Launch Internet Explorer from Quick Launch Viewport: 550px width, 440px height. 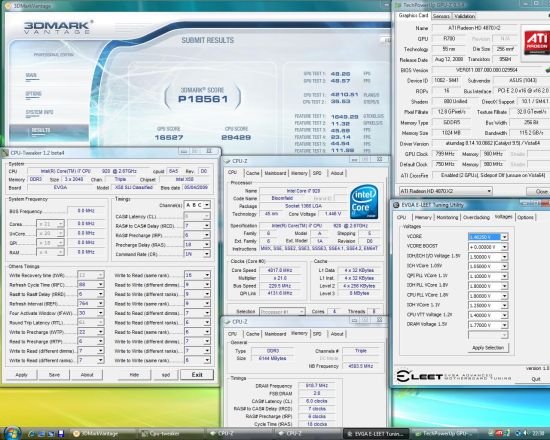pos(31,434)
